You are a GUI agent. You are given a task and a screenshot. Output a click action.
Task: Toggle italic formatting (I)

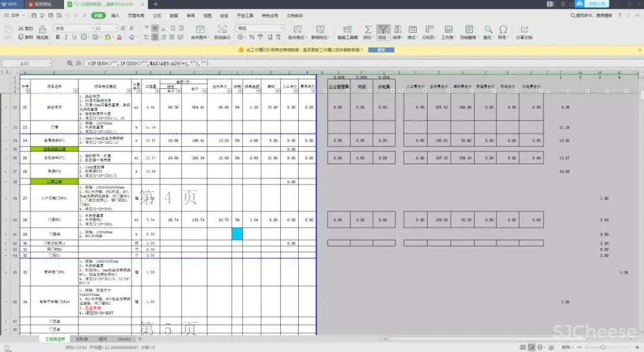point(66,37)
